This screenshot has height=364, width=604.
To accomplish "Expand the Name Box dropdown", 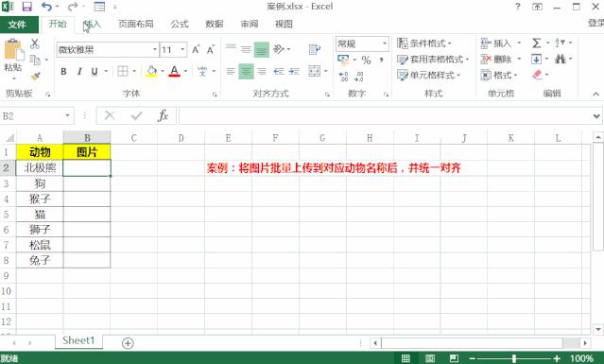I will 67,115.
